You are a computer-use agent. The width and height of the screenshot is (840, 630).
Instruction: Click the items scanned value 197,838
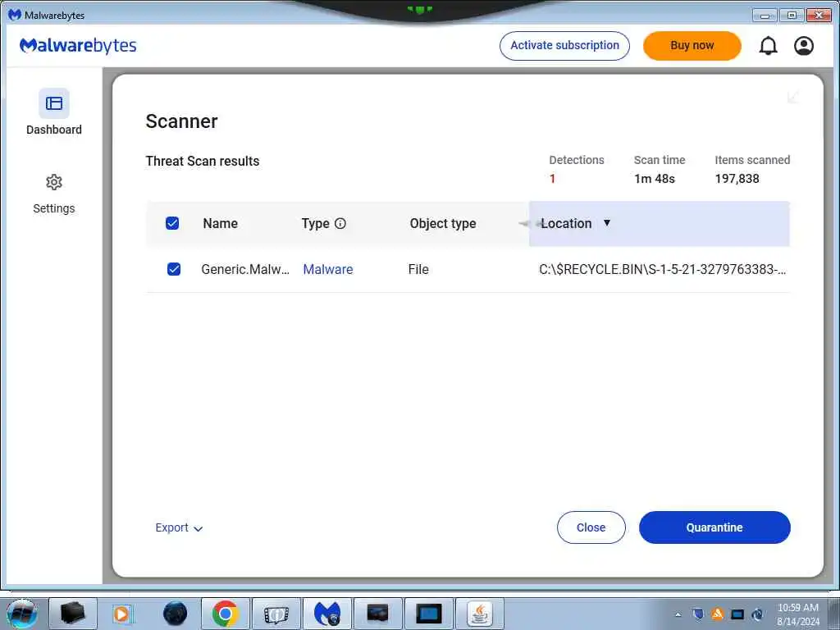(737, 178)
